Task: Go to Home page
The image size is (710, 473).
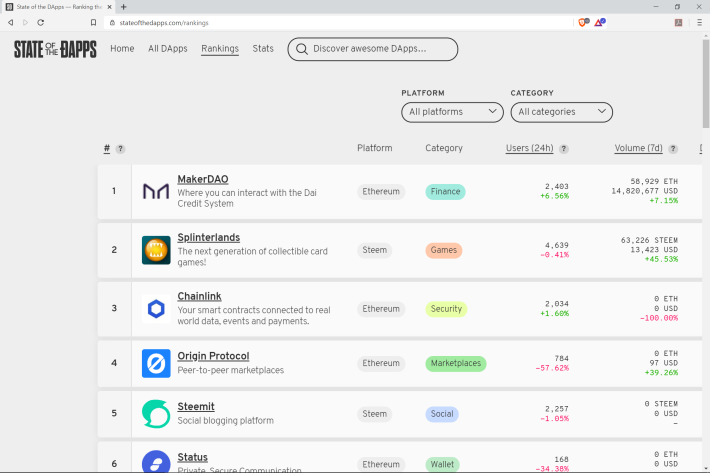Action: [x=122, y=48]
